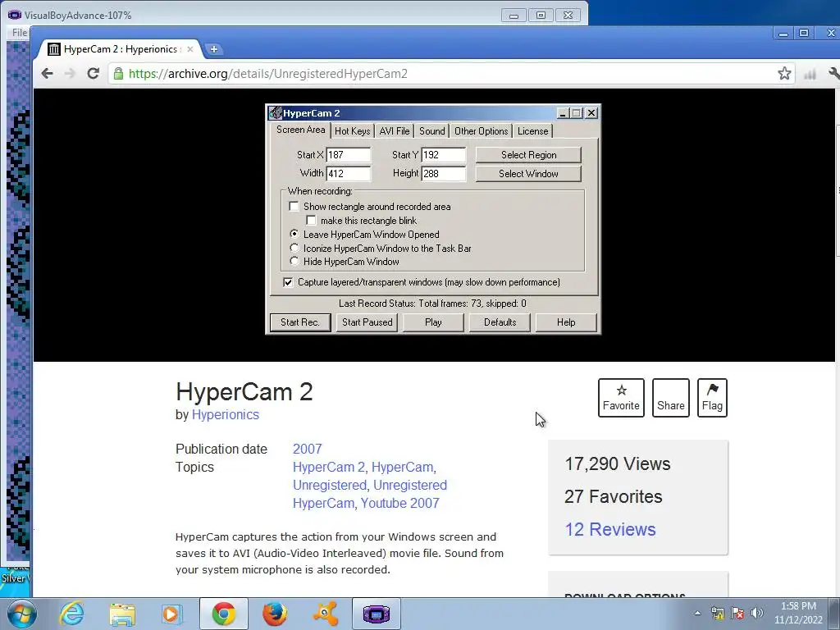The height and width of the screenshot is (630, 840).
Task: Close the HyperCam 2 browser tab
Action: tap(190, 49)
